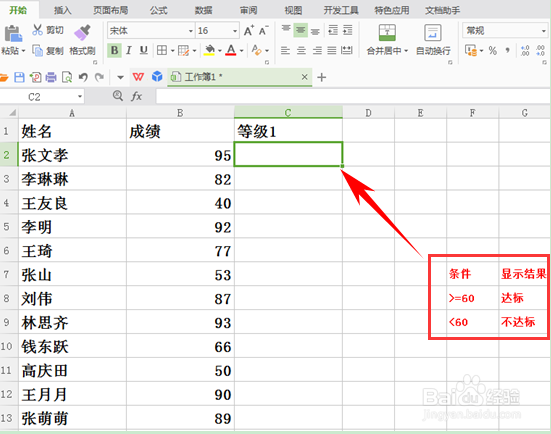Redo the last undone action
Viewport: 551px width, 434px height.
click(99, 77)
